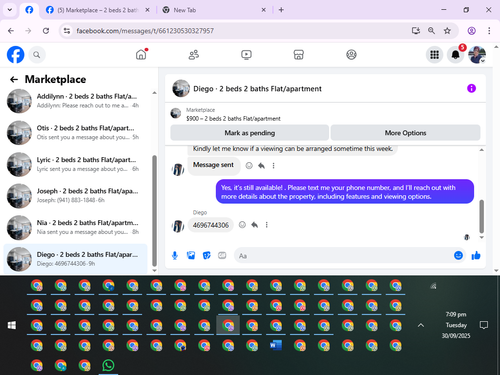Select Diego conversation in list
This screenshot has width=500, height=375.
pyautogui.click(x=75, y=259)
